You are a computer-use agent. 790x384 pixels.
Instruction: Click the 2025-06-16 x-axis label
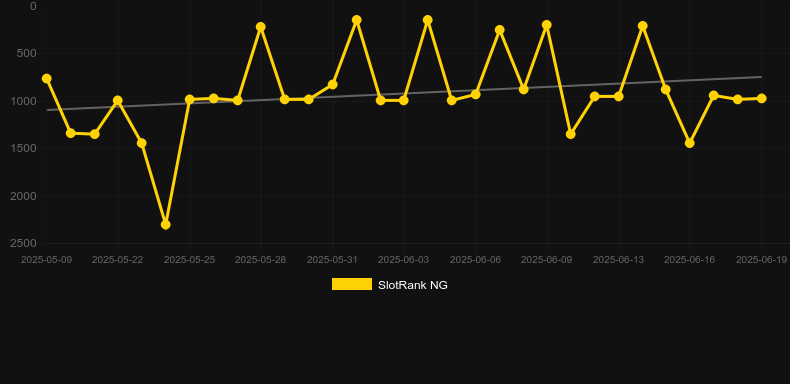[x=690, y=260]
